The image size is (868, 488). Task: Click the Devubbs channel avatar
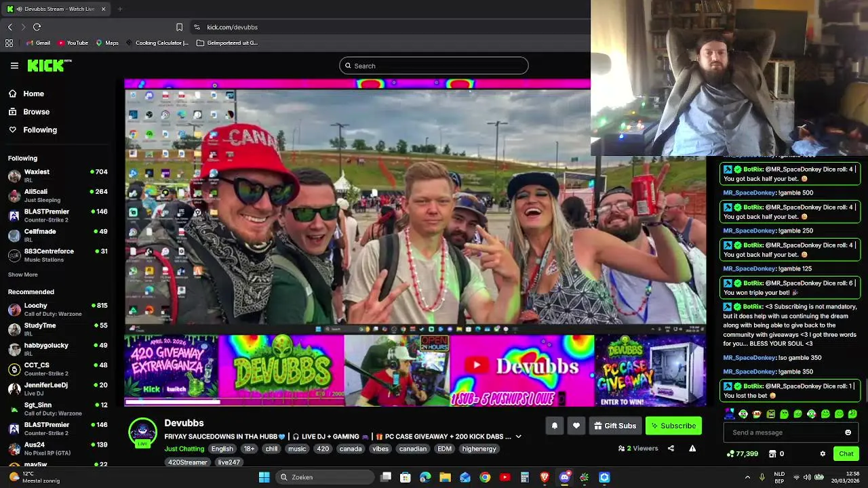[142, 432]
